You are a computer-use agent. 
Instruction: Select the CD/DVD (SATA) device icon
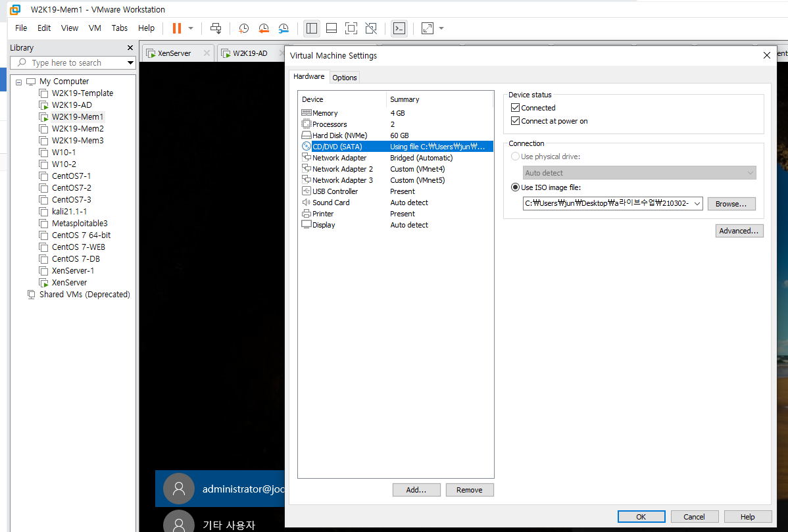[306, 146]
